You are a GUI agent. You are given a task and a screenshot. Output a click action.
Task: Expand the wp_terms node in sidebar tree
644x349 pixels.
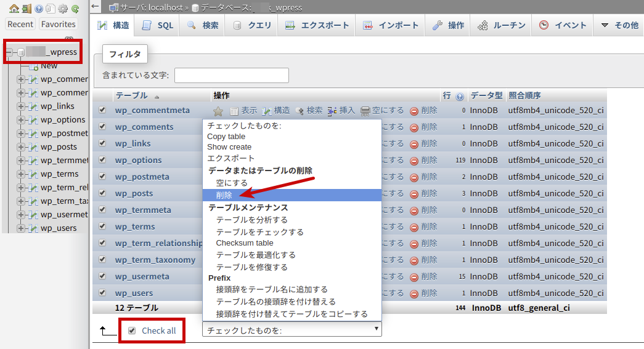(20, 174)
